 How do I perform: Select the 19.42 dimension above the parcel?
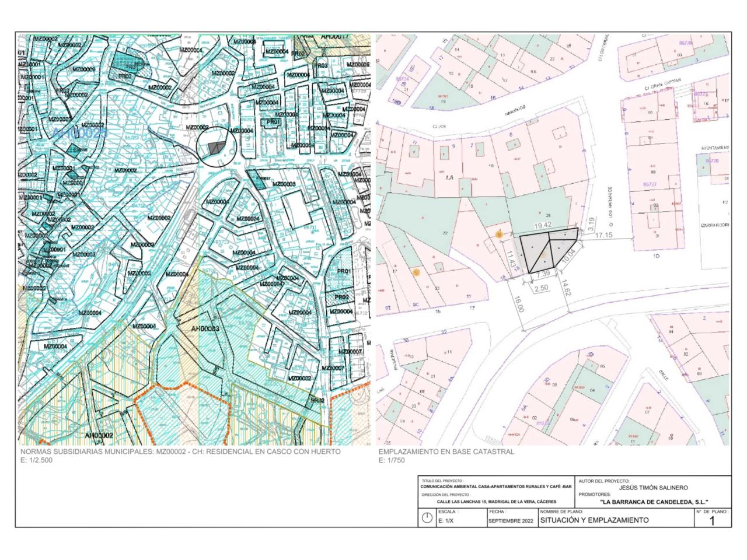[x=543, y=225]
